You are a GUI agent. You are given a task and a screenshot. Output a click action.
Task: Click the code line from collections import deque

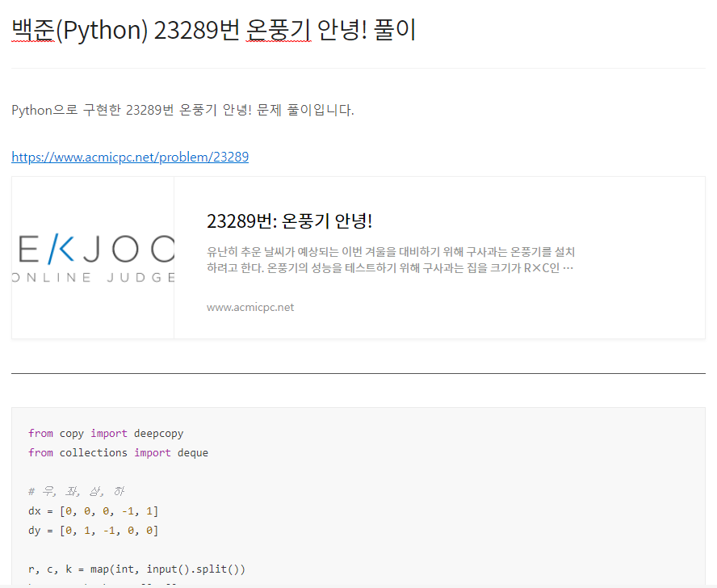pyautogui.click(x=118, y=452)
